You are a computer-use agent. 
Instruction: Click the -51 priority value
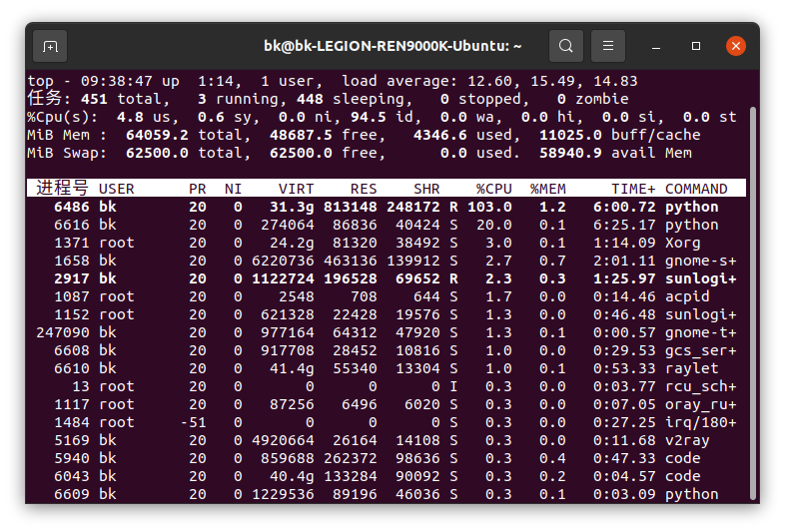click(x=193, y=423)
